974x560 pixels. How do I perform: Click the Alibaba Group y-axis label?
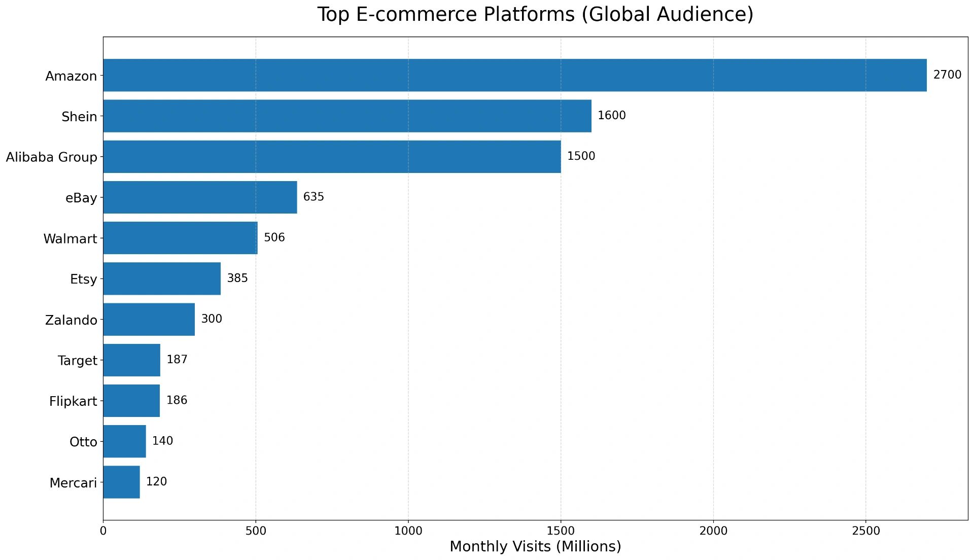pos(52,157)
